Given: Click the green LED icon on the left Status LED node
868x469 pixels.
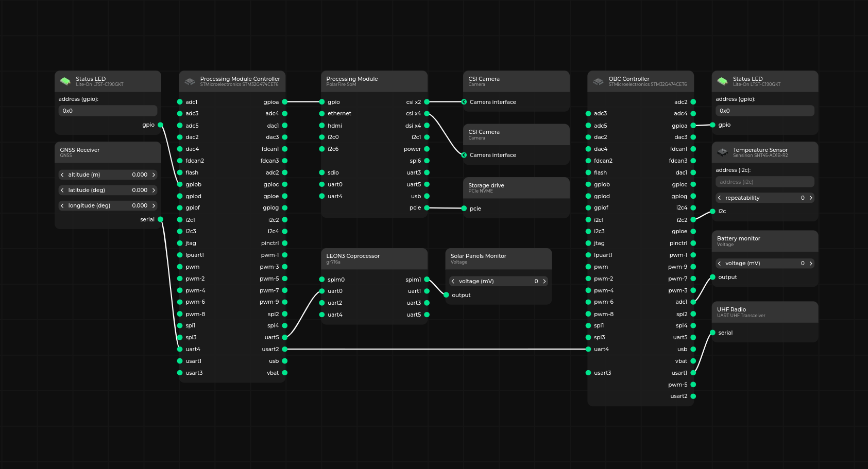Looking at the screenshot, I should (65, 81).
